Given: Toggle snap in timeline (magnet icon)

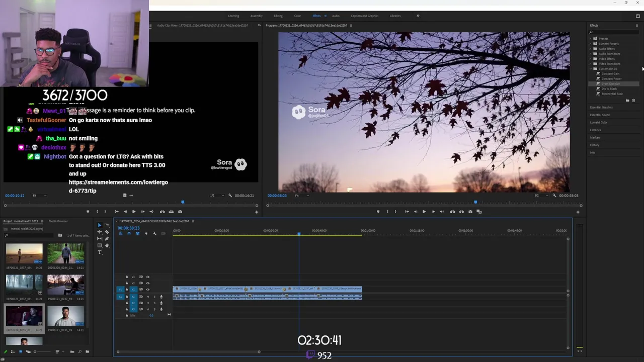Looking at the screenshot, I should tap(129, 233).
